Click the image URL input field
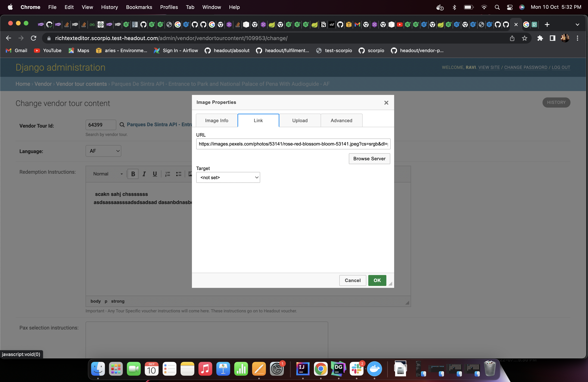 tap(293, 144)
